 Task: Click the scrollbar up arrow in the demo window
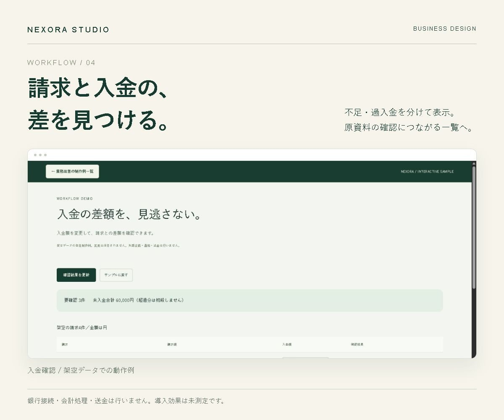pos(474,163)
